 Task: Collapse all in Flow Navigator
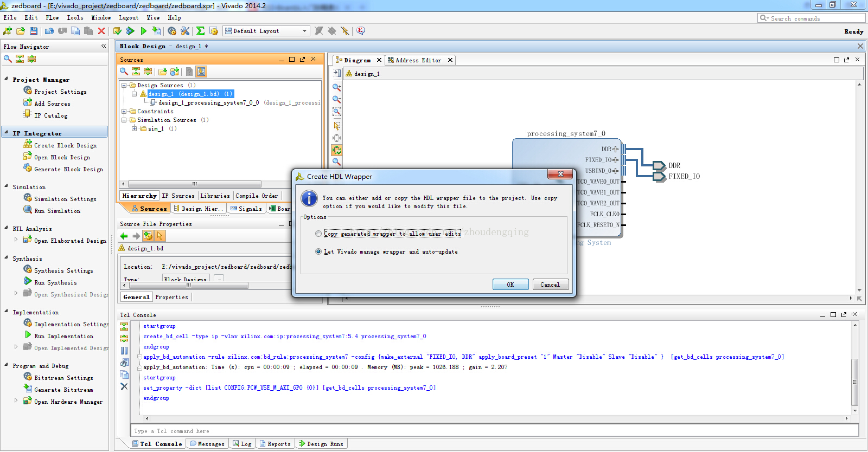(x=20, y=59)
